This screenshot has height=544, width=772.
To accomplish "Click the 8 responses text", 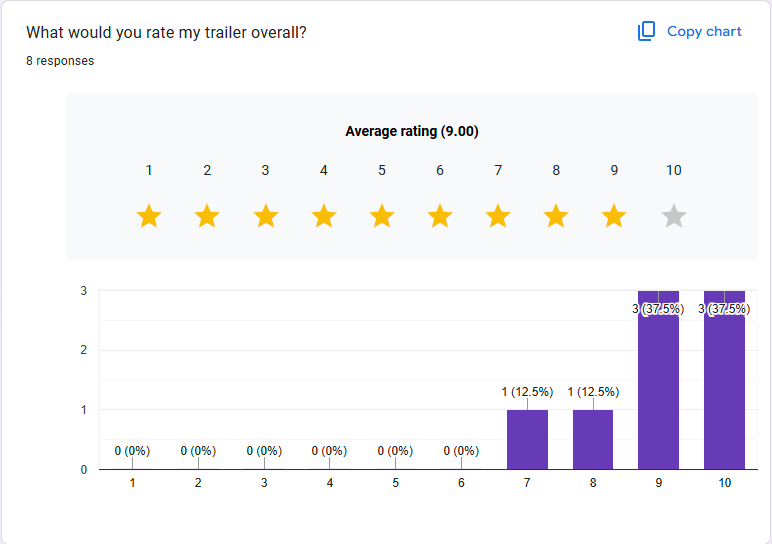I will click(x=60, y=61).
